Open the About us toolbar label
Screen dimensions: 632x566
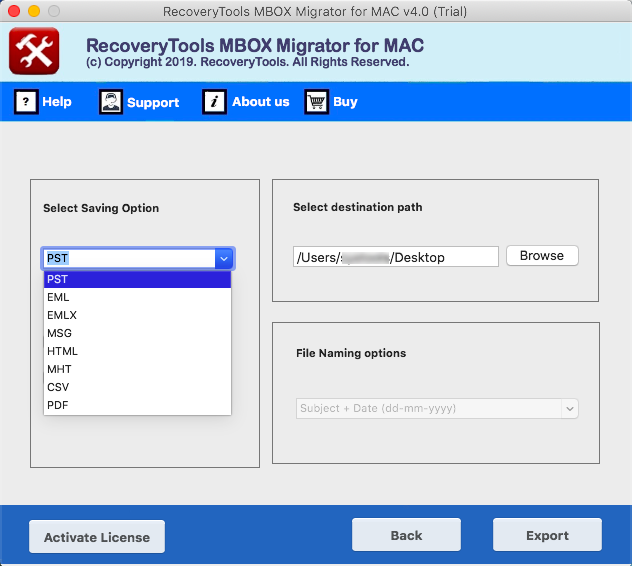click(x=261, y=102)
